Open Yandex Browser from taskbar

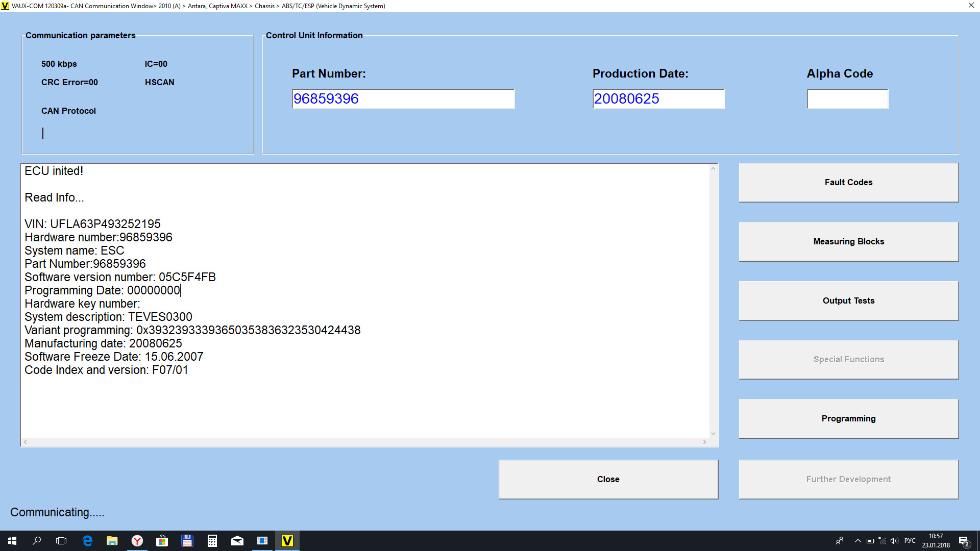137,541
